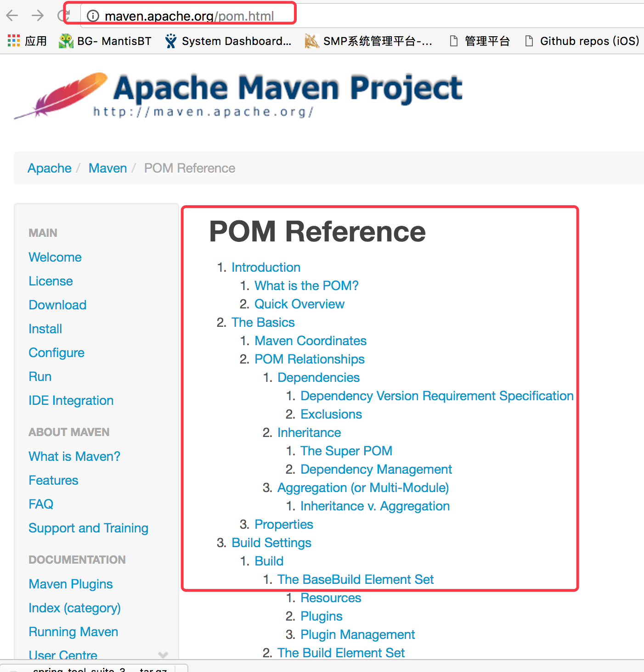644x672 pixels.
Task: Jump to the Build subsection link
Action: click(x=269, y=561)
